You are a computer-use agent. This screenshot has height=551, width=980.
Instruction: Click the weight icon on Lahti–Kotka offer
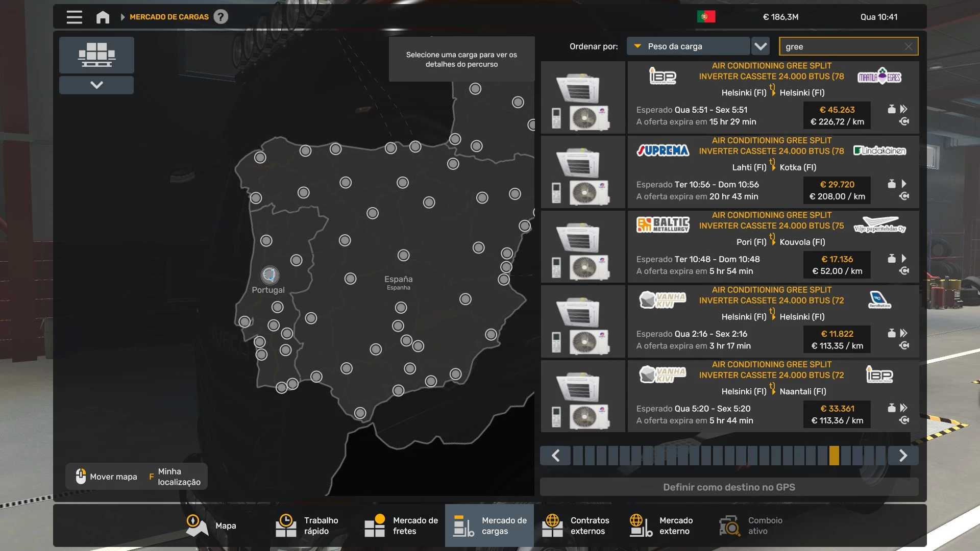891,184
